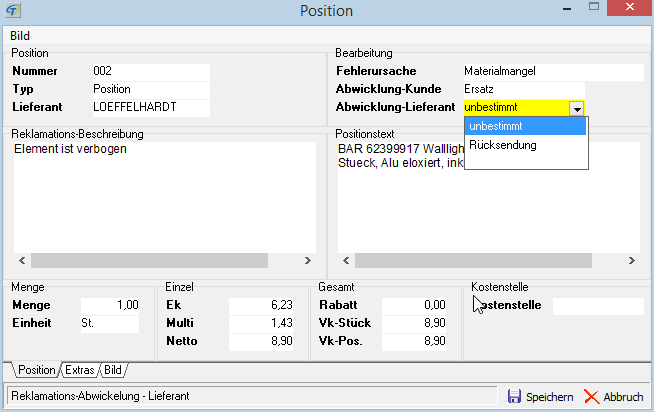
Task: Click the Abwicklung-Kunde field showing Ersatz
Action: point(552,89)
